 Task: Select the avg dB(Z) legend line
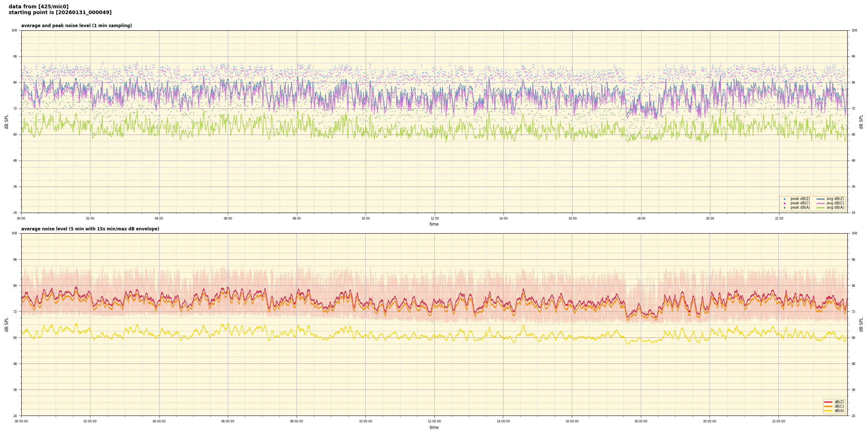click(821, 199)
